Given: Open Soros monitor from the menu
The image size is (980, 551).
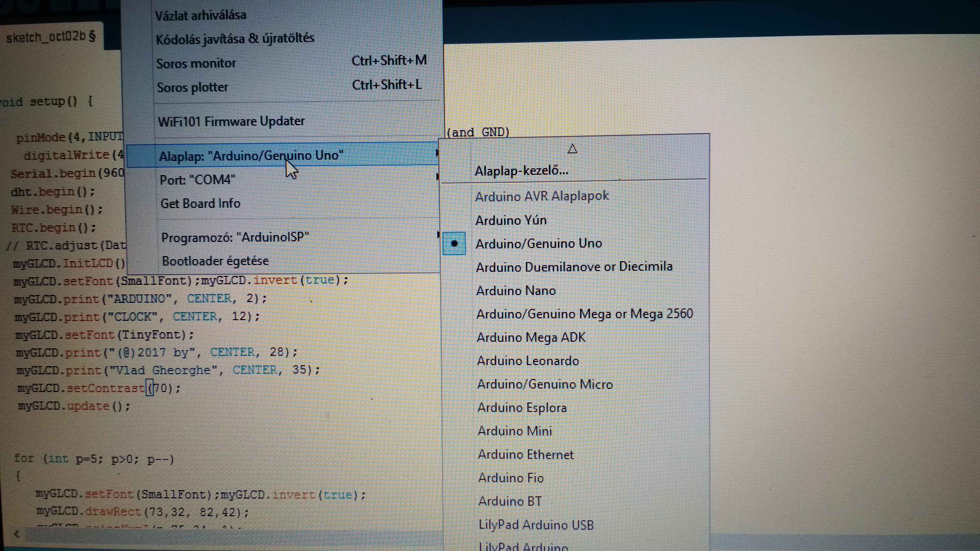Looking at the screenshot, I should pos(196,63).
